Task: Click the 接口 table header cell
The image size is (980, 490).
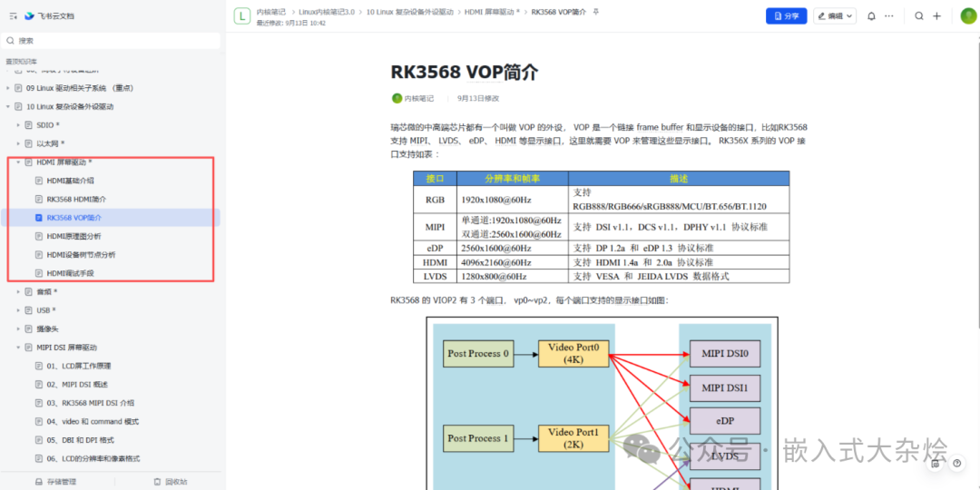Action: 435,179
